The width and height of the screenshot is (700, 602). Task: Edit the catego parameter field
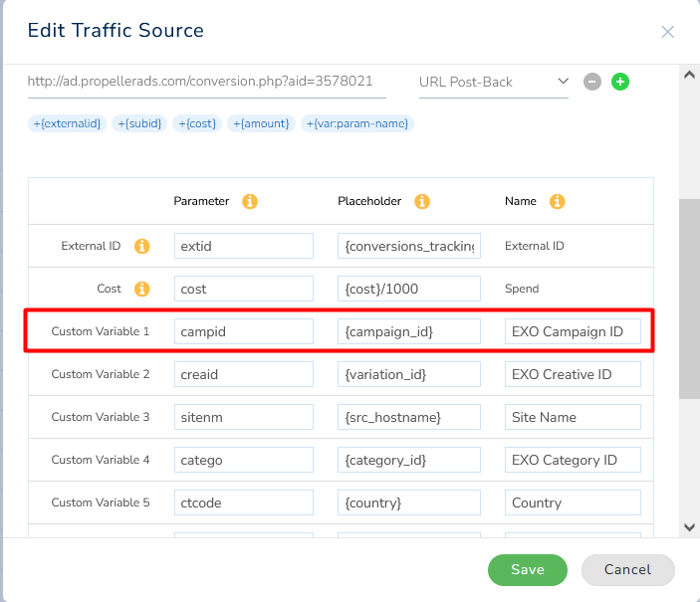pos(244,460)
